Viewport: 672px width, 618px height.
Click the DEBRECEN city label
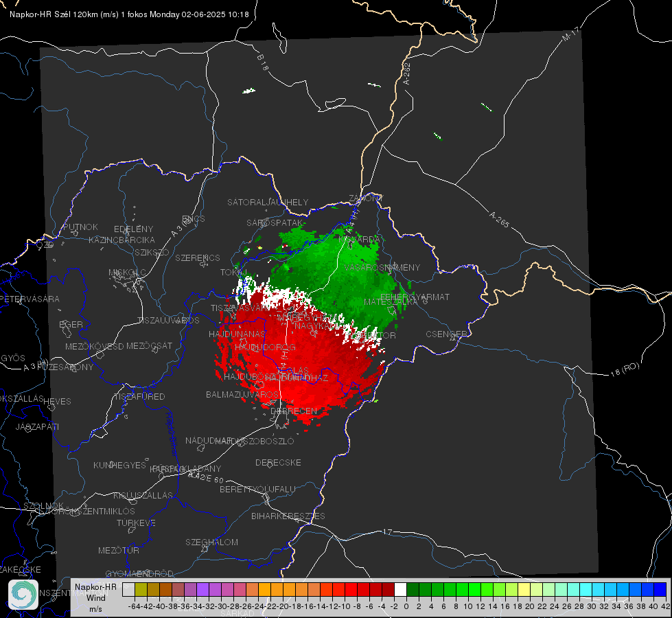(x=294, y=411)
